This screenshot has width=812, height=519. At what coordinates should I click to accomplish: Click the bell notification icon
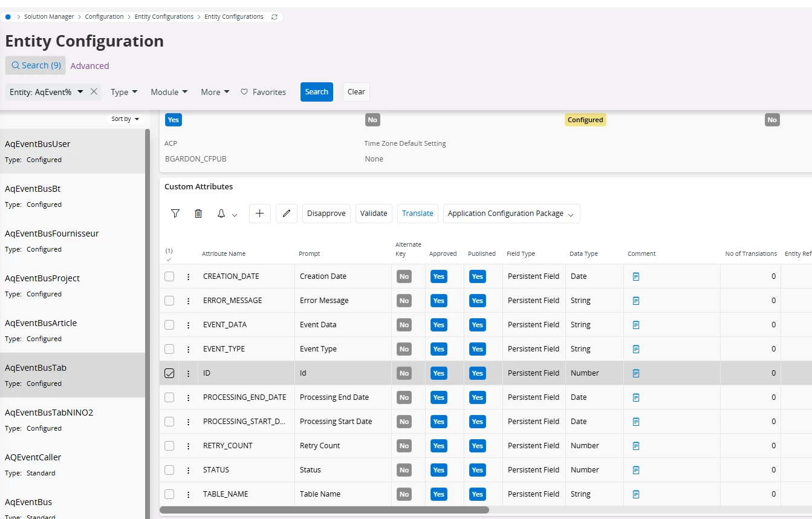point(221,214)
